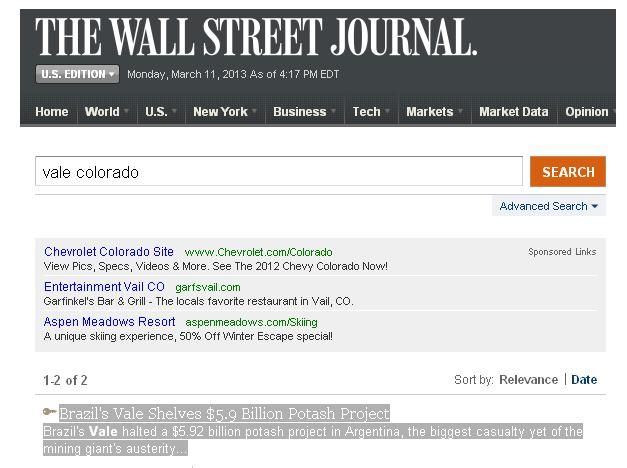Click the key icon beside the Vale article
627x468 pixels.
[x=49, y=413]
